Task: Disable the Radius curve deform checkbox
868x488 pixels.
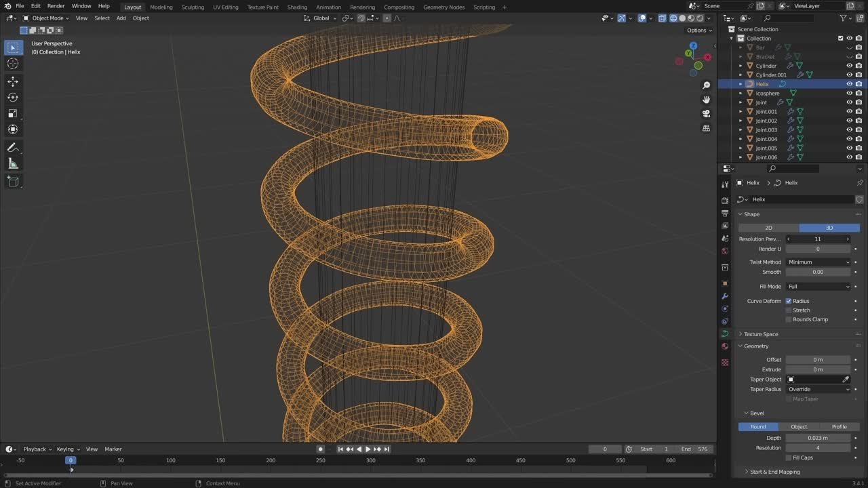Action: click(x=789, y=301)
